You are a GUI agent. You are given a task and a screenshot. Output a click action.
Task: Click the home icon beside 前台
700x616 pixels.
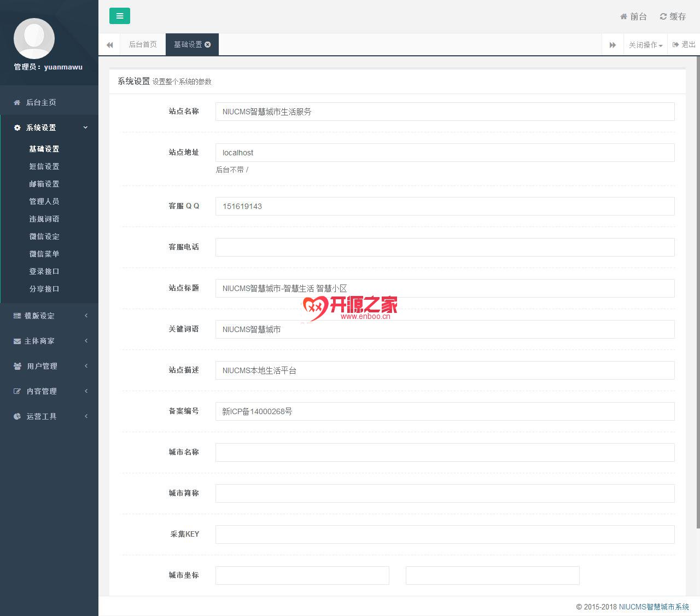623,17
